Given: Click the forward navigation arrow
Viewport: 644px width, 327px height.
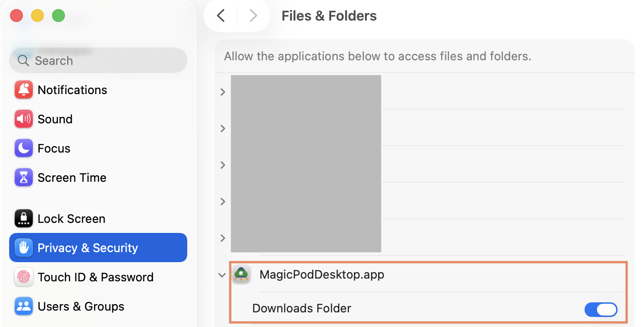Looking at the screenshot, I should coord(253,16).
